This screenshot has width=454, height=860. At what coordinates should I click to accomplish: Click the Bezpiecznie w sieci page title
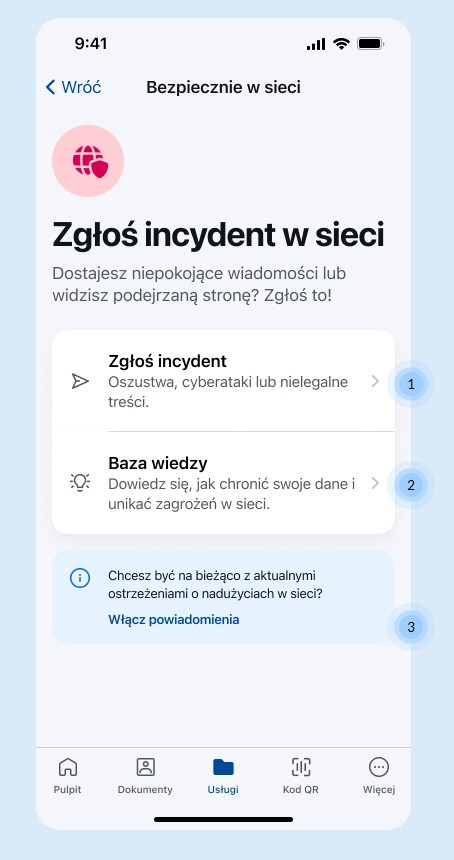(223, 87)
